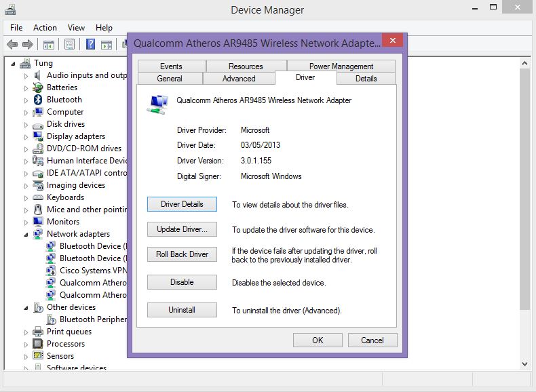This screenshot has width=536, height=392.
Task: Click the Driver Details button
Action: 182,204
